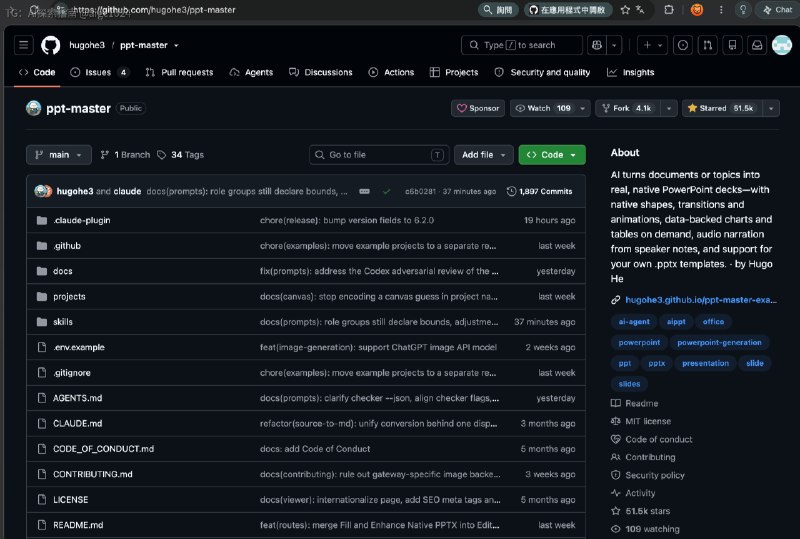
Task: Open browser Chat side panel button
Action: pyautogui.click(x=778, y=10)
